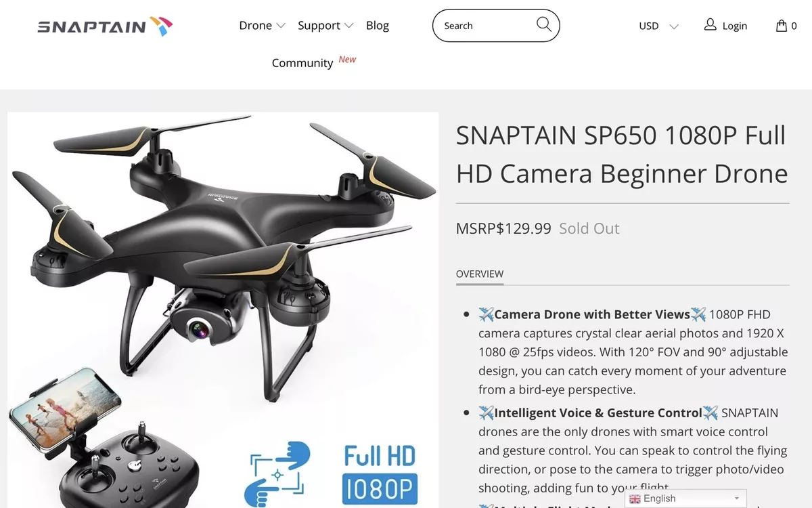Click the Login link
812x508 pixels.
(x=735, y=26)
